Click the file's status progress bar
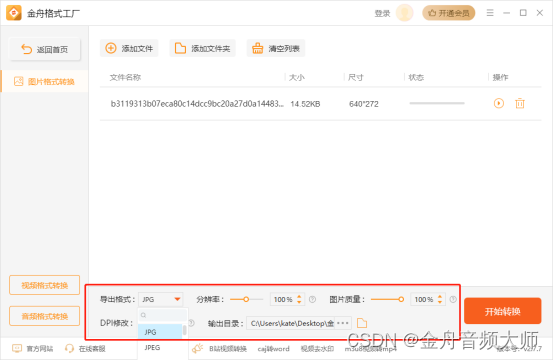Viewport: 554px width, 360px height. 437,103
